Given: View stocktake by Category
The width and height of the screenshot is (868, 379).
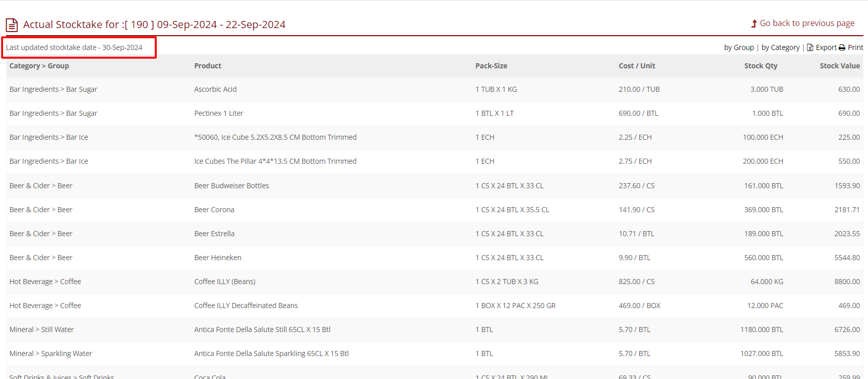Looking at the screenshot, I should (x=780, y=47).
